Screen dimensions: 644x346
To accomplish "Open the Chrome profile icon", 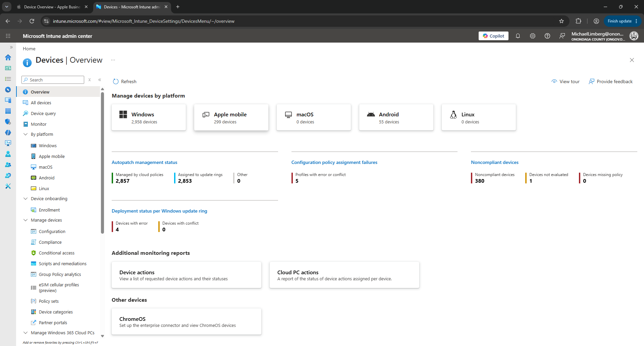I will 596,21.
